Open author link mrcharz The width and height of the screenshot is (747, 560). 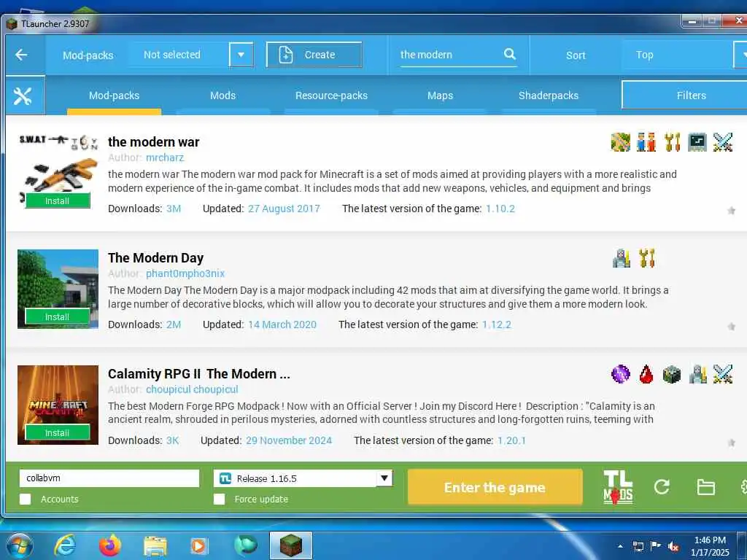[165, 157]
